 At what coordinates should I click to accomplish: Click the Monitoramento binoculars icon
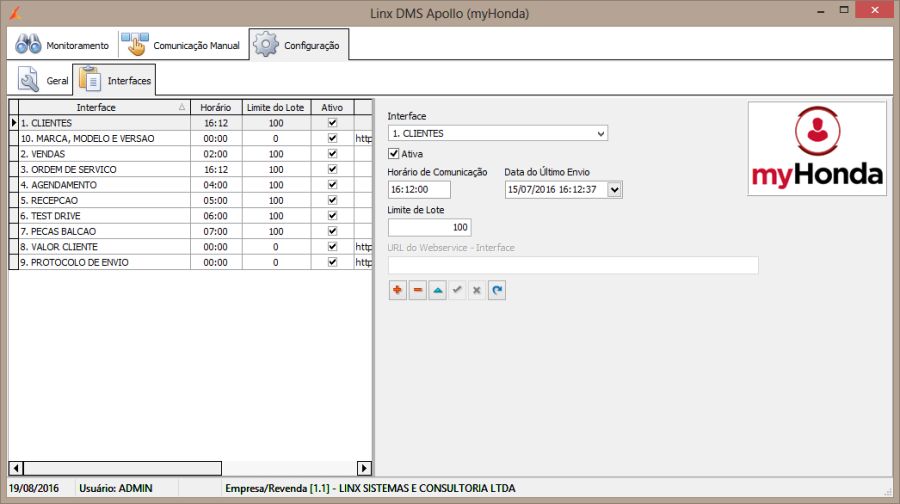(28, 44)
